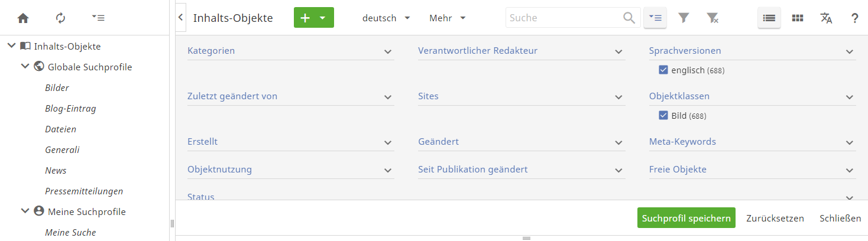868x241 pixels.
Task: Collapse the sidebar with the left arrow
Action: [180, 18]
